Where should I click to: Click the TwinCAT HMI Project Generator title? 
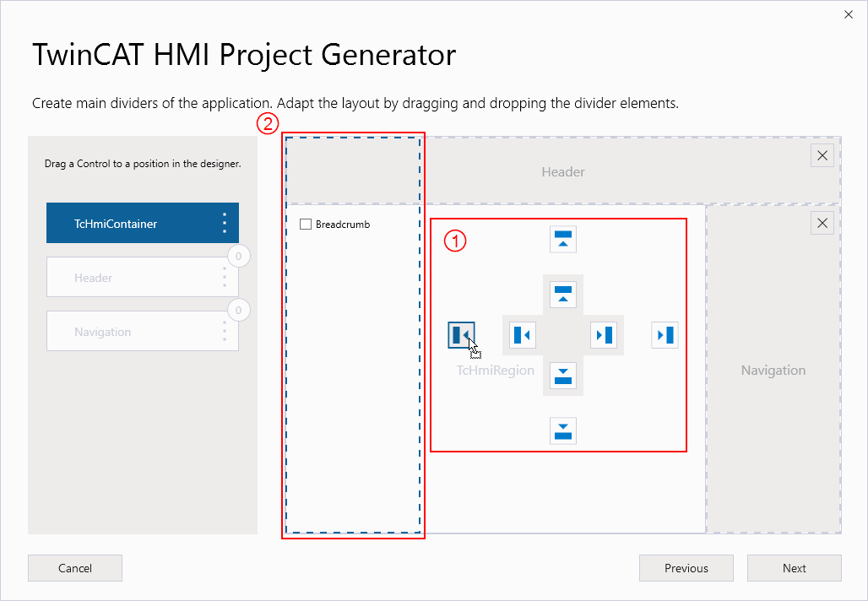pyautogui.click(x=244, y=55)
